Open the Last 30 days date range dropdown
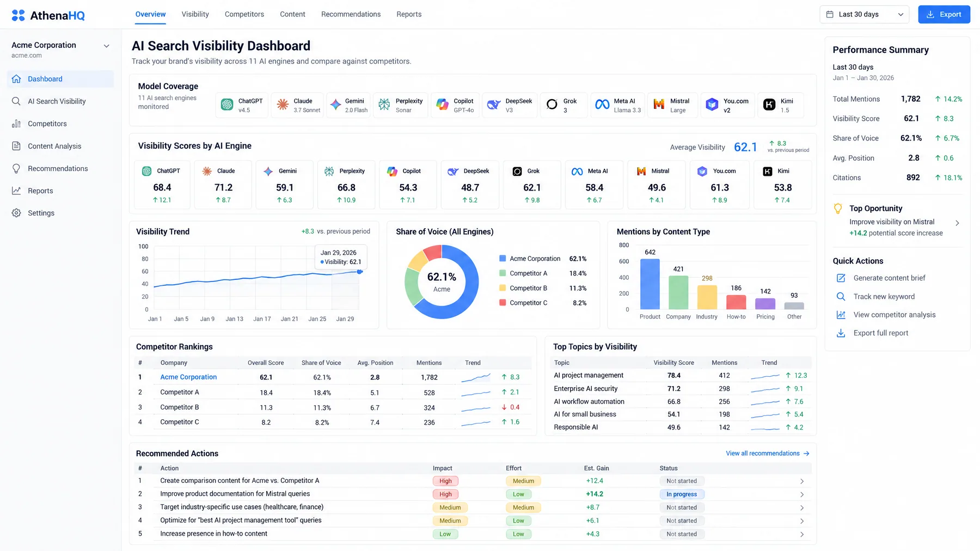This screenshot has width=980, height=551. 866,15
